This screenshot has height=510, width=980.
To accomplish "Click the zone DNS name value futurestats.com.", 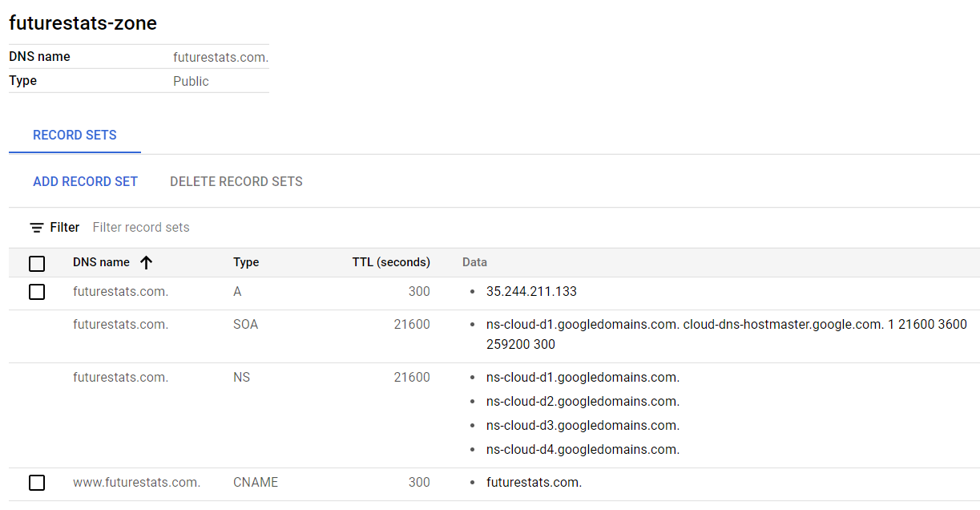I will [x=220, y=58].
